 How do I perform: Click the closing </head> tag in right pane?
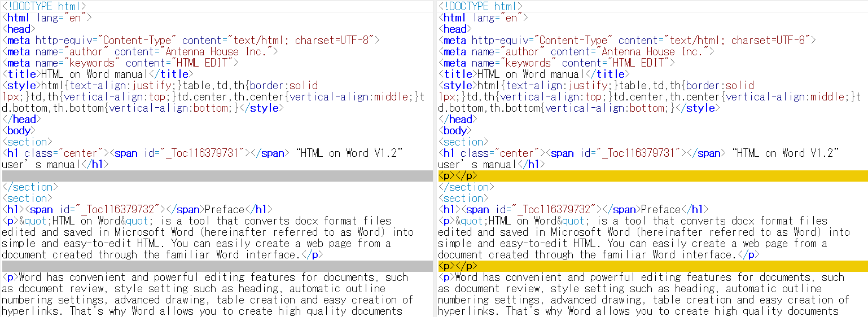458,119
